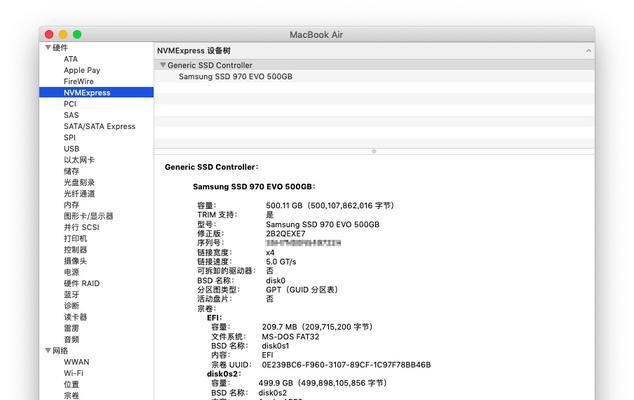Screen dimensions: 634x400
Task: Click the 可拆卸的驱动器 label
Action: (x=226, y=271)
